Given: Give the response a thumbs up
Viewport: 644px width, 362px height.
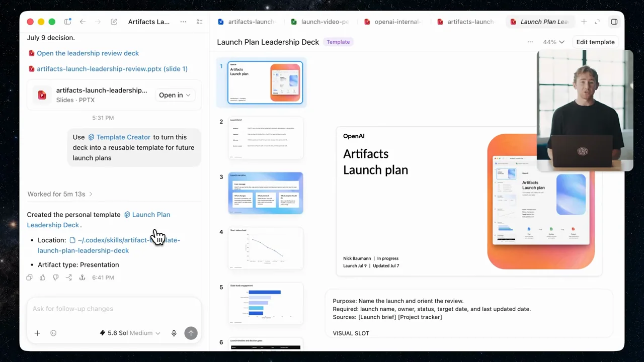Looking at the screenshot, I should click(42, 278).
